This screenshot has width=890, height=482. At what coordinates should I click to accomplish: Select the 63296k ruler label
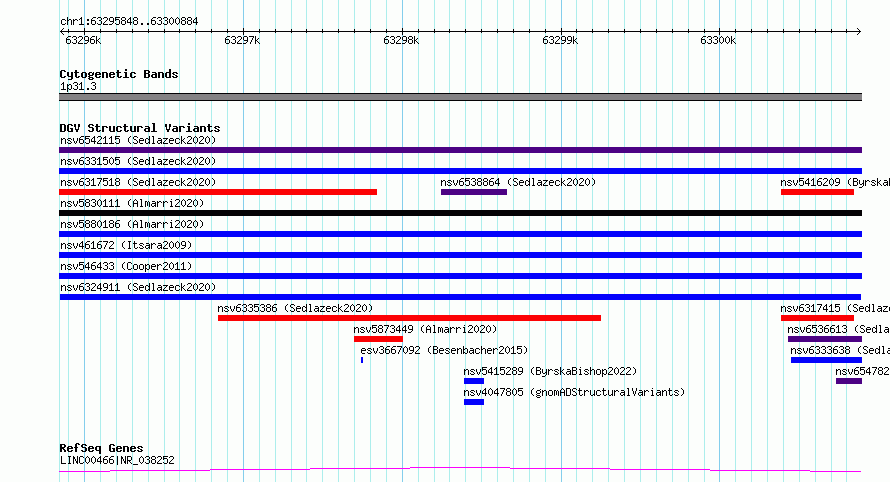83,40
